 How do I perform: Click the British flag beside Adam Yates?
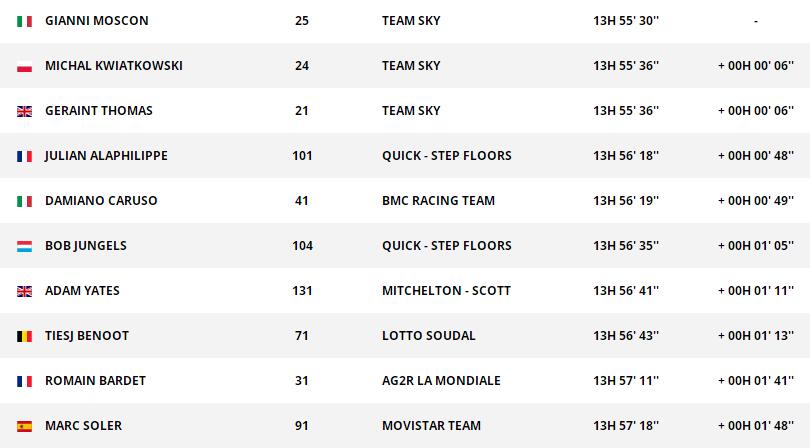tap(24, 291)
